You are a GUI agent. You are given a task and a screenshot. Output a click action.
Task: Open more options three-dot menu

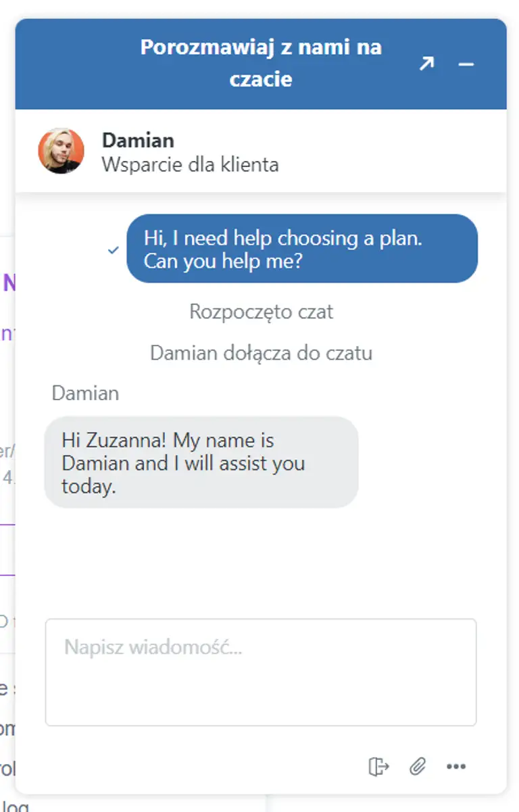pyautogui.click(x=456, y=767)
